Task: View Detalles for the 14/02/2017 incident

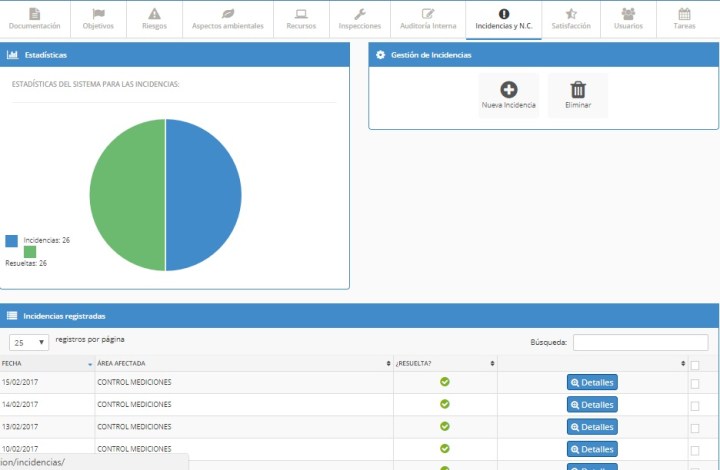Action: [x=592, y=405]
